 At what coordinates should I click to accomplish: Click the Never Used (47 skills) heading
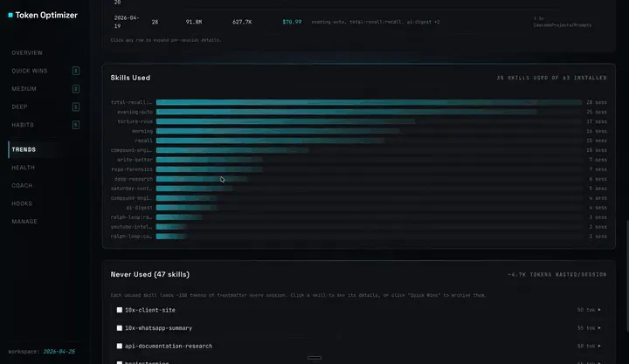[x=150, y=275]
